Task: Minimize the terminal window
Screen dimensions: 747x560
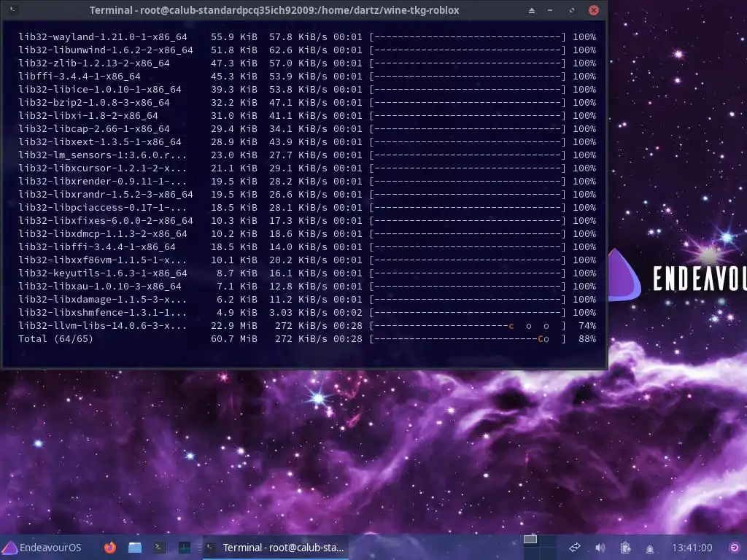Action: 550,10
